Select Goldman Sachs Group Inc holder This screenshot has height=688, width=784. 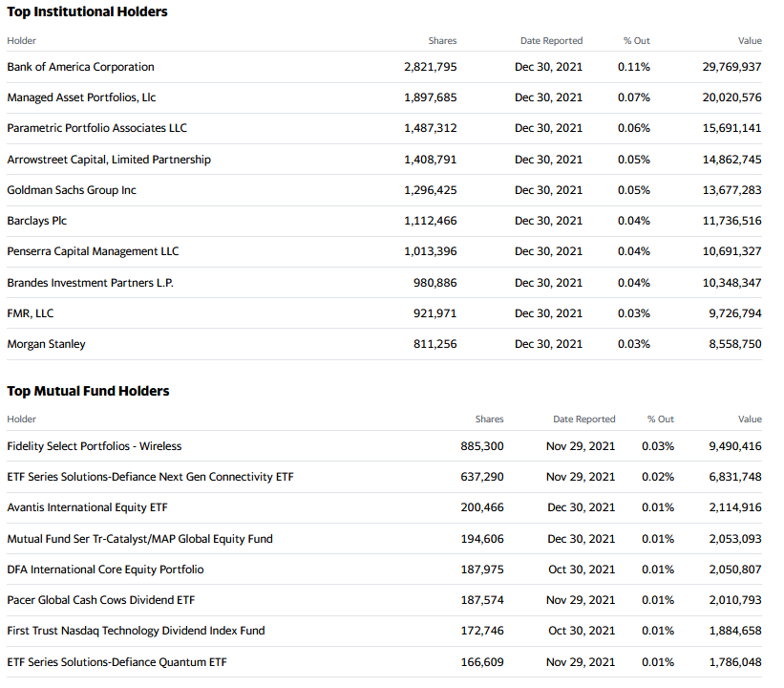(x=72, y=190)
